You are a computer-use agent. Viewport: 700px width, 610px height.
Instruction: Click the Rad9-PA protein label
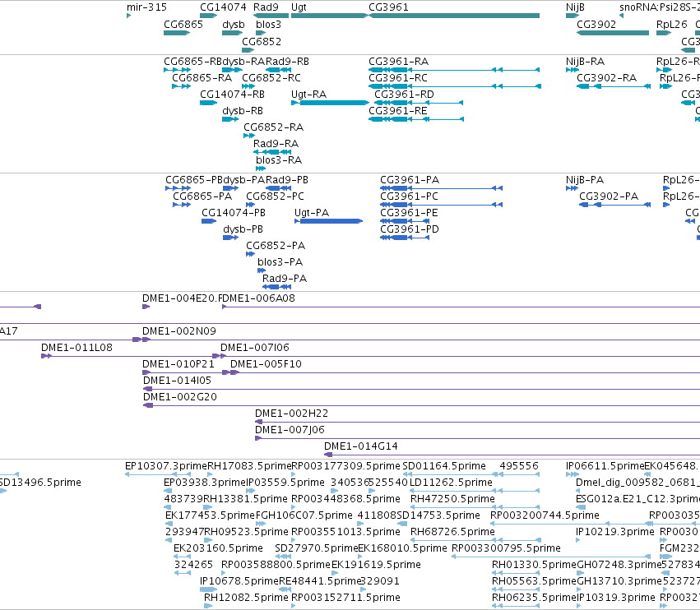tap(285, 279)
